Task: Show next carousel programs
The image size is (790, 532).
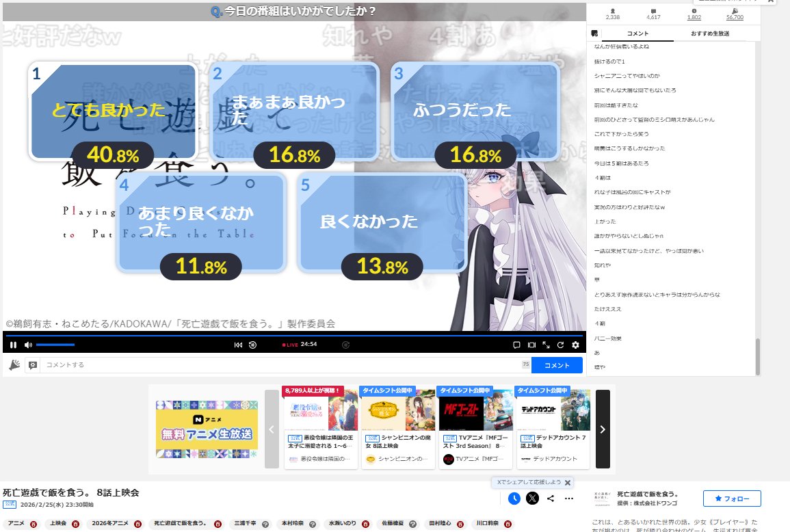Action: coord(603,429)
